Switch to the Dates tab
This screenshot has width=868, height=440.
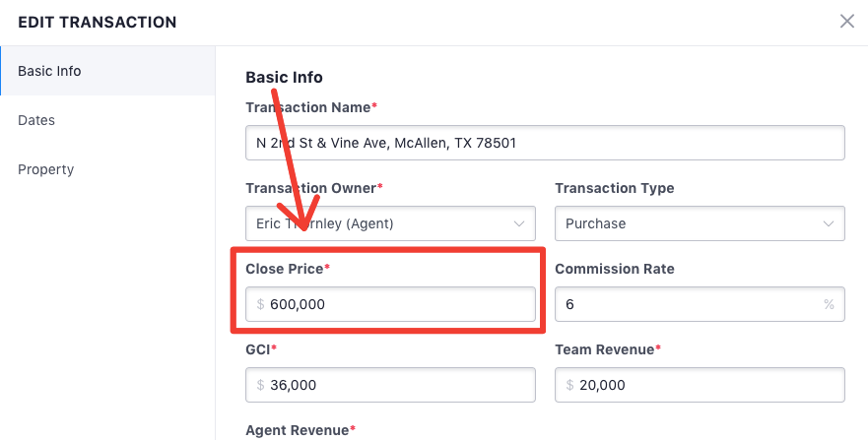(x=36, y=120)
